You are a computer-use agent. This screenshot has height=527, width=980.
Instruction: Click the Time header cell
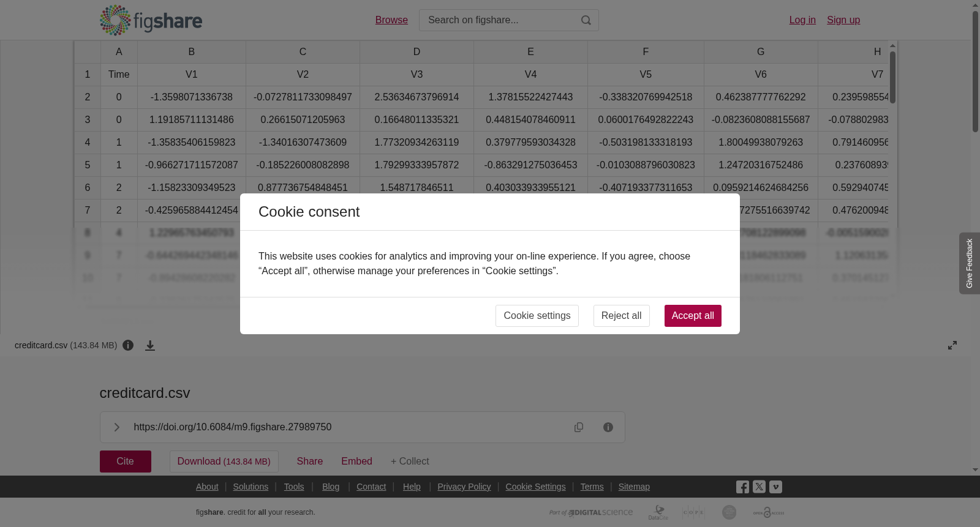pos(119,75)
